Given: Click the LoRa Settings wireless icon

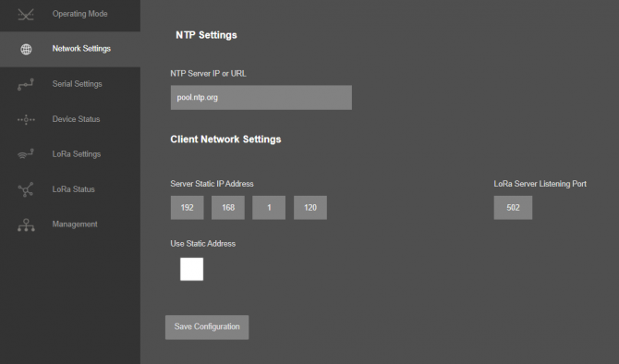Looking at the screenshot, I should click(x=26, y=154).
